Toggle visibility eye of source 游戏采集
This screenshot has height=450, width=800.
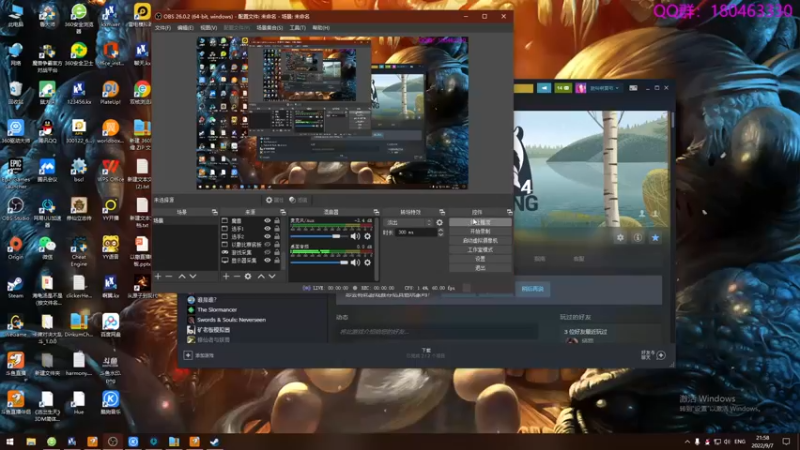tap(267, 252)
